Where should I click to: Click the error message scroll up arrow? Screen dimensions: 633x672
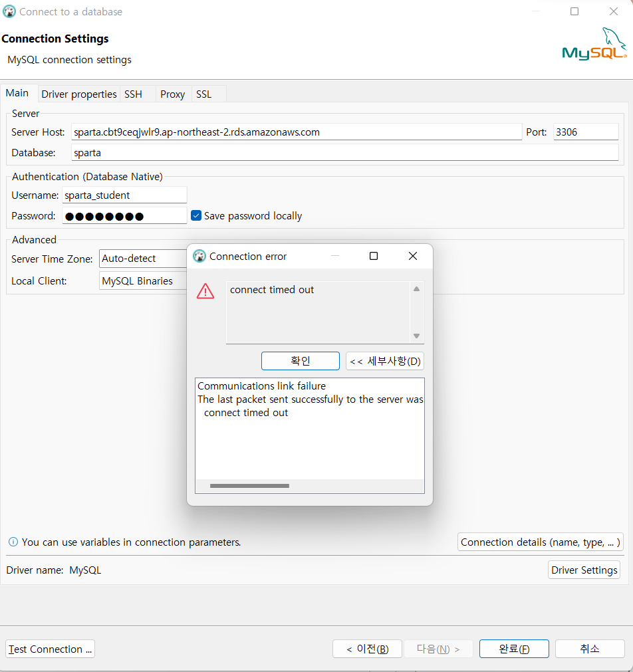pyautogui.click(x=416, y=289)
